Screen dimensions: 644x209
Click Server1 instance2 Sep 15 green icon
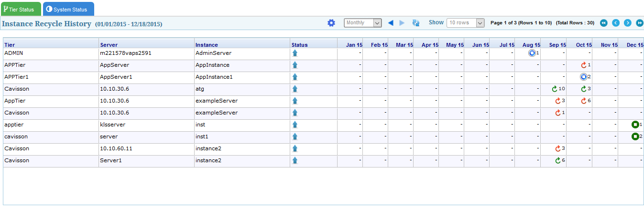tap(557, 160)
